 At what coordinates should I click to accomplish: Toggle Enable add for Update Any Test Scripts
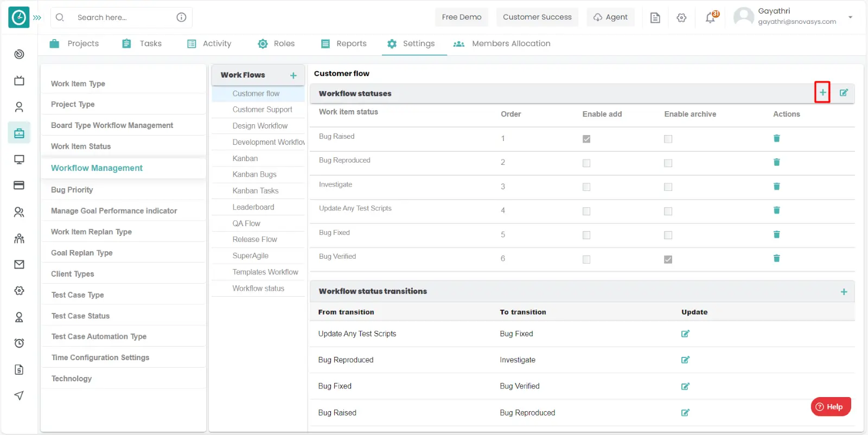(x=586, y=212)
